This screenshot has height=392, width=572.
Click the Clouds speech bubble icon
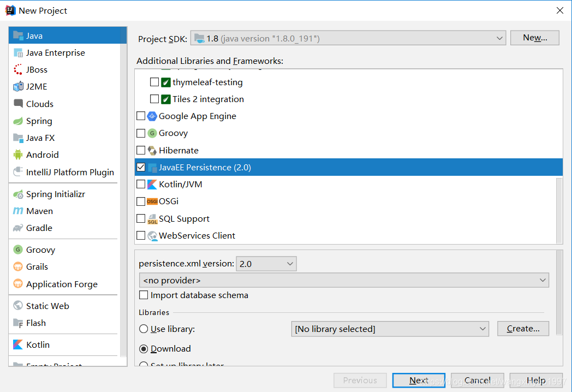pos(18,104)
